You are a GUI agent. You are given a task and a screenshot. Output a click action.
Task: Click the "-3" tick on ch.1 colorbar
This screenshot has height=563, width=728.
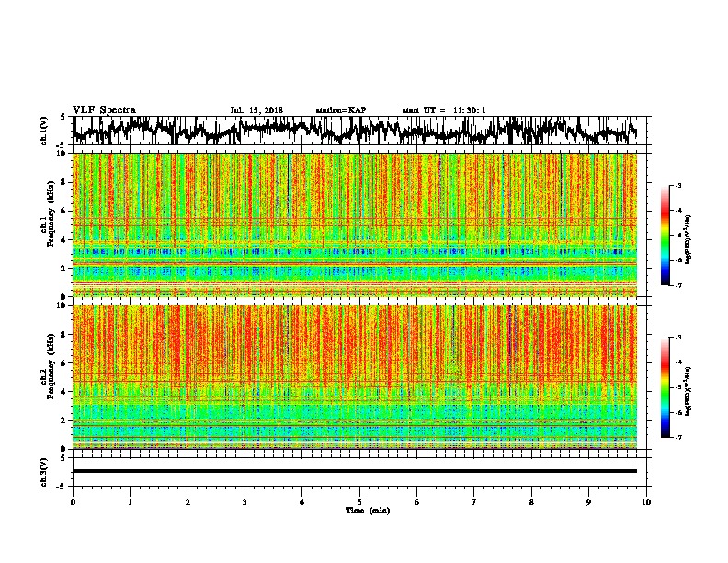(677, 185)
